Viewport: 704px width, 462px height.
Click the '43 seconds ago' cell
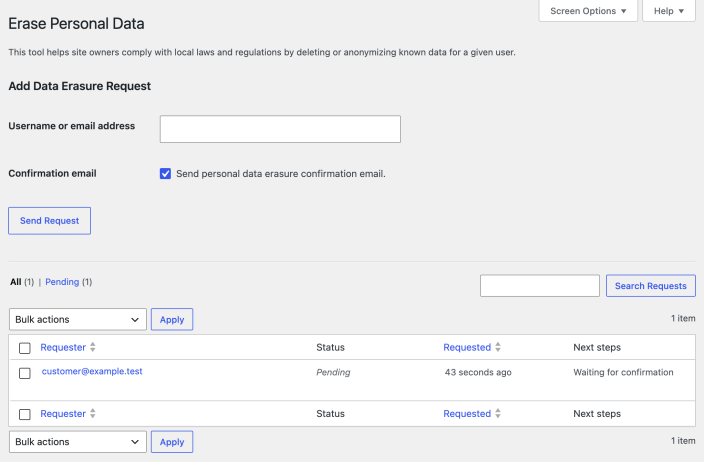478,372
